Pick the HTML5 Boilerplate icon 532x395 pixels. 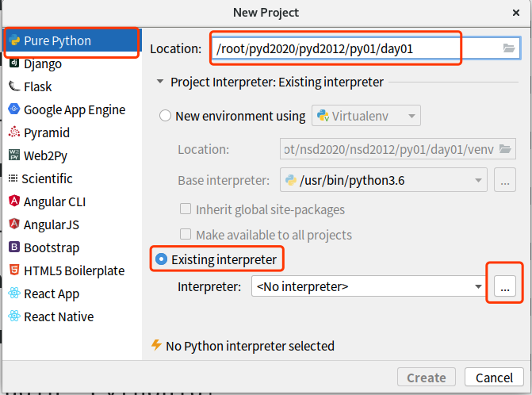point(14,270)
